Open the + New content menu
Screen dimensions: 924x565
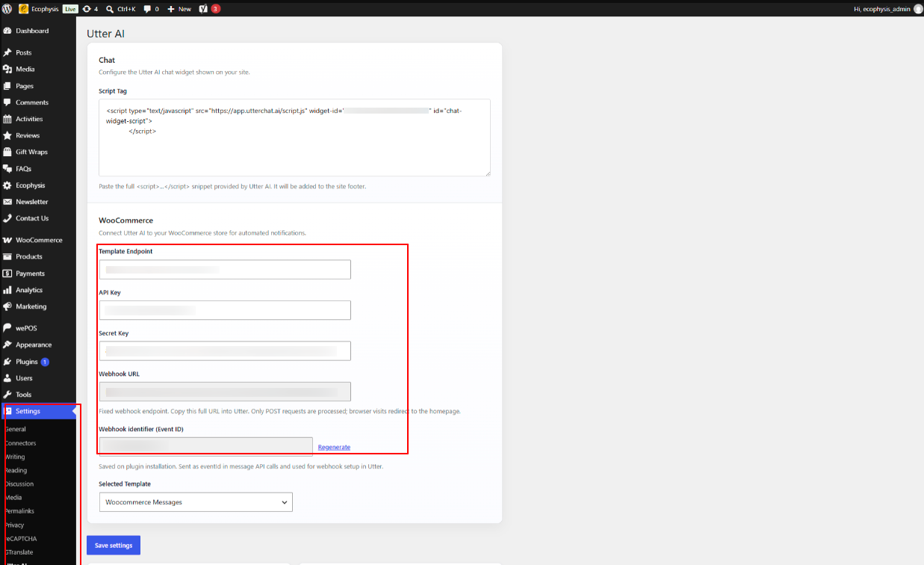pyautogui.click(x=179, y=9)
